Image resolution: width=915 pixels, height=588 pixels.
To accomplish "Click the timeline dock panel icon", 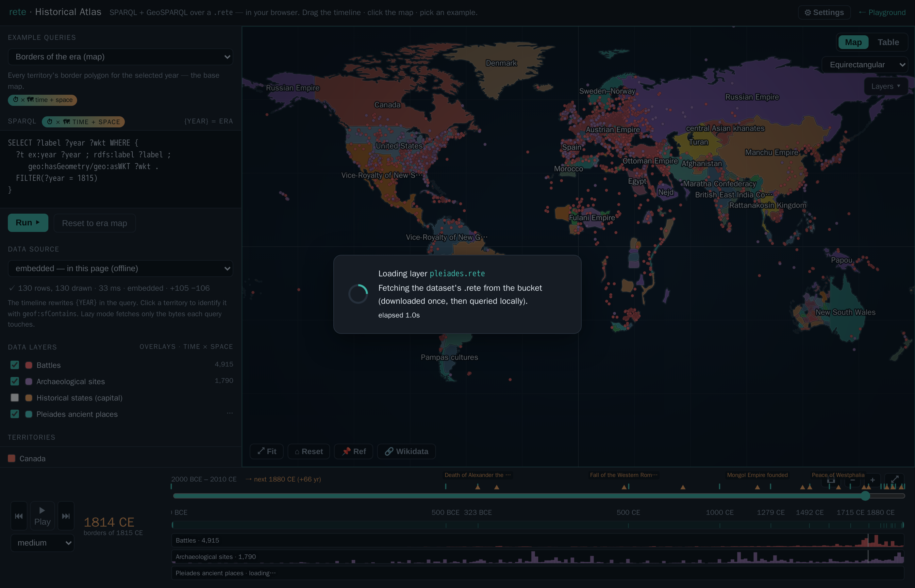I will 831,480.
